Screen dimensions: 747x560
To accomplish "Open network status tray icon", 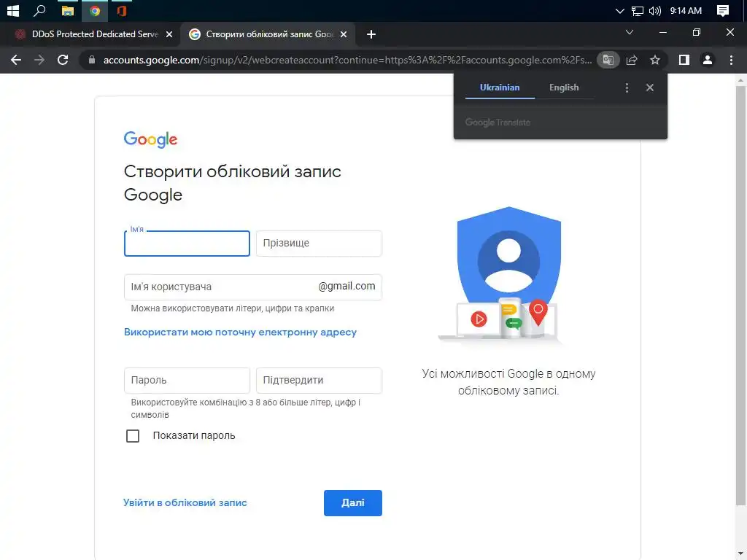I will click(638, 10).
